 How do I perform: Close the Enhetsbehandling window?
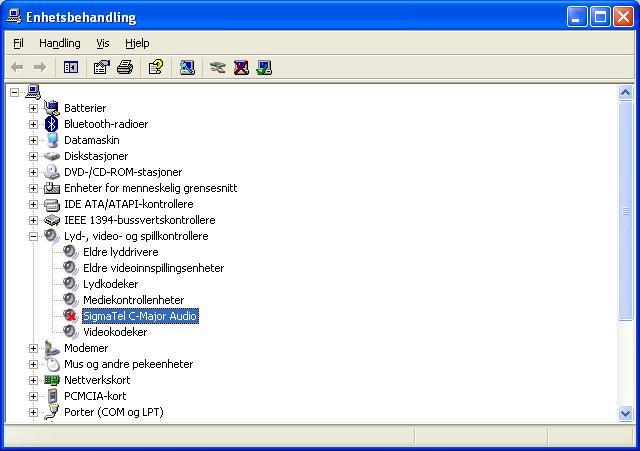[x=624, y=17]
